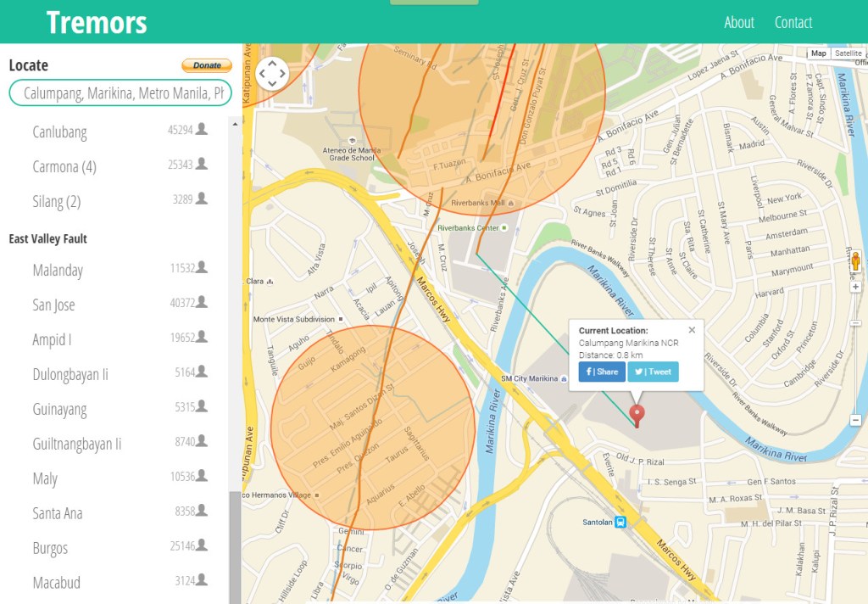Switch to standard Map view
Image resolution: width=868 pixels, height=604 pixels.
[818, 53]
